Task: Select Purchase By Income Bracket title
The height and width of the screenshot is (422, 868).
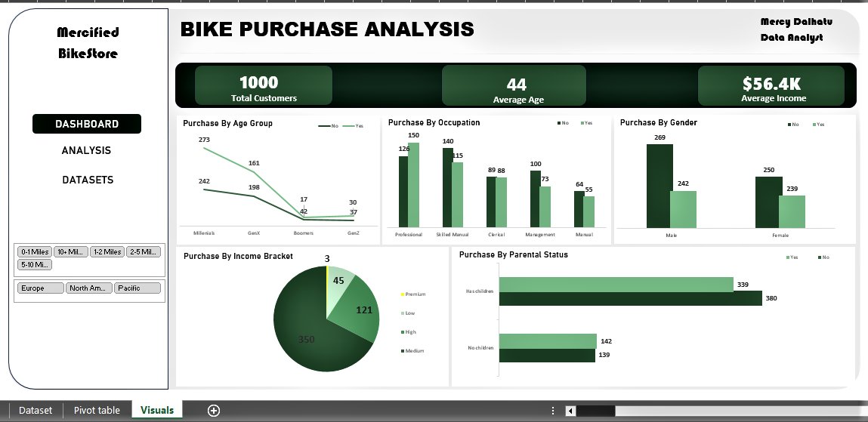Action: [238, 256]
